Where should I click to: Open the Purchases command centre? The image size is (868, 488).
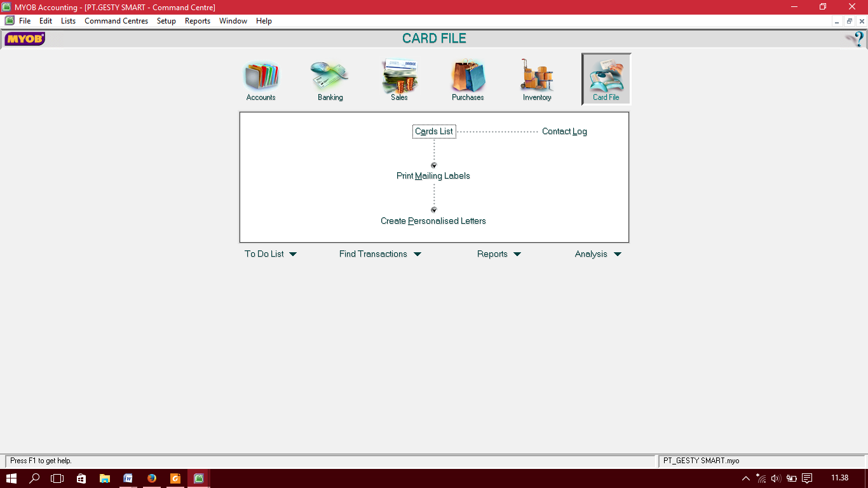(468, 81)
